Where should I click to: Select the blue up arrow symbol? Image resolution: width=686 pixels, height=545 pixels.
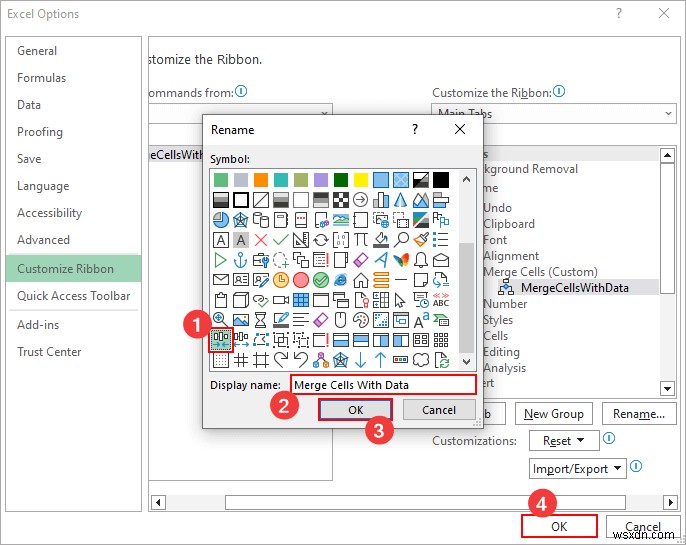381,360
